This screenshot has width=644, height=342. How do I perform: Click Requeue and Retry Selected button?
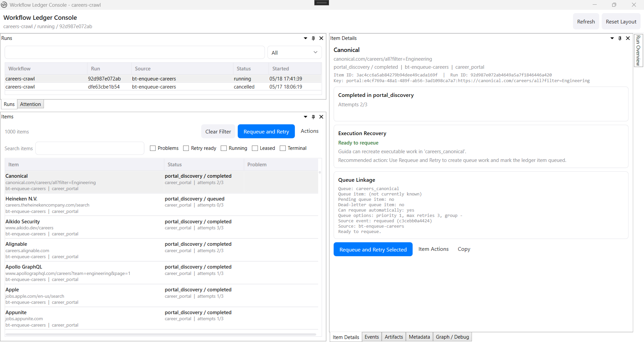click(x=373, y=249)
